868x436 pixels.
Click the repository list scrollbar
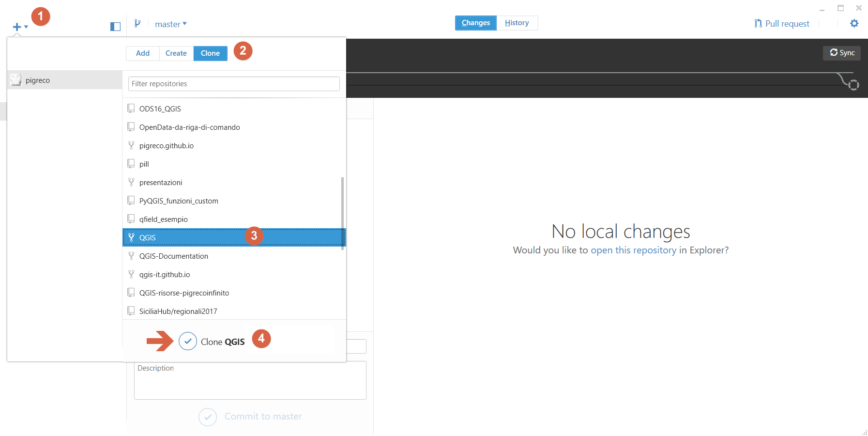click(x=343, y=213)
